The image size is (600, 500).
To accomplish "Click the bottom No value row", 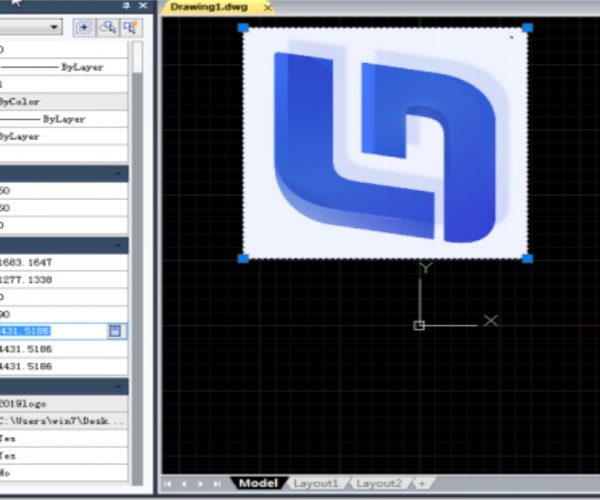I will click(x=64, y=473).
